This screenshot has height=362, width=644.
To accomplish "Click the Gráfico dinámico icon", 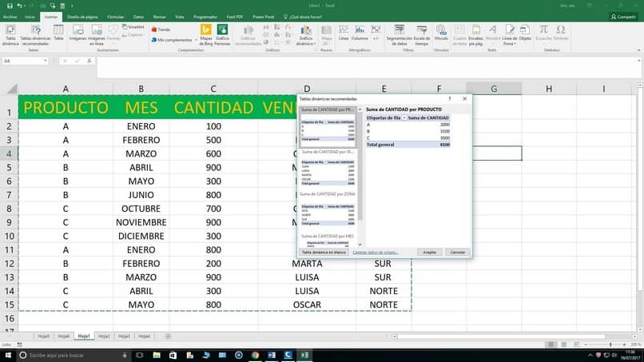I will [305, 34].
